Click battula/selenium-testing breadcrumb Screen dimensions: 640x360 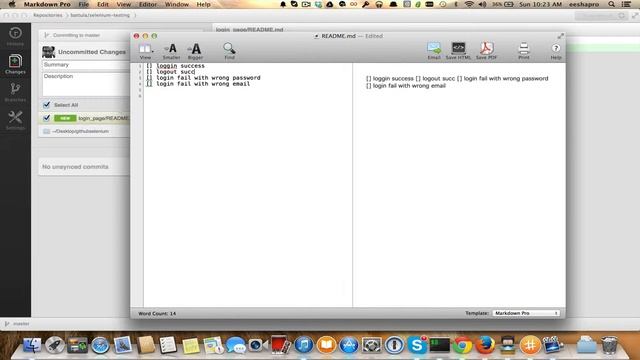[x=100, y=15]
